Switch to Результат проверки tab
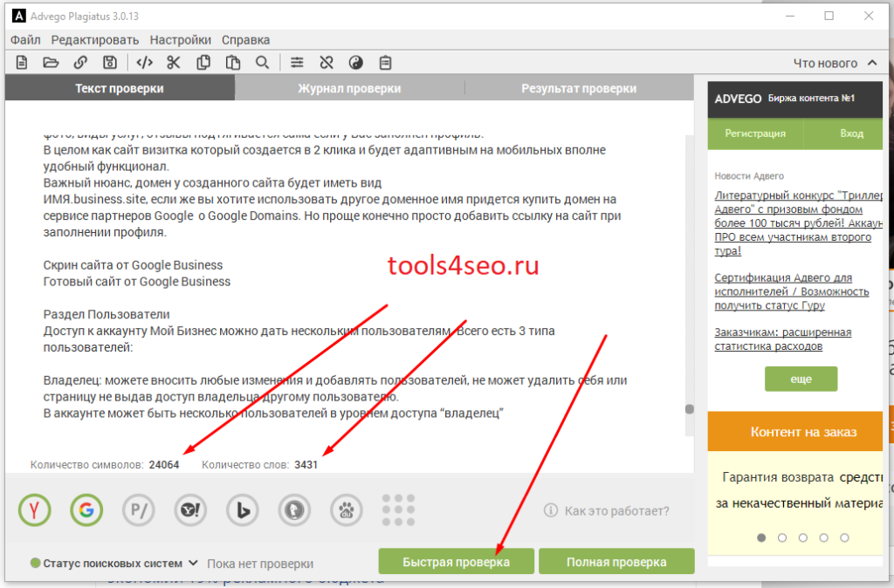This screenshot has width=894, height=588. click(580, 88)
